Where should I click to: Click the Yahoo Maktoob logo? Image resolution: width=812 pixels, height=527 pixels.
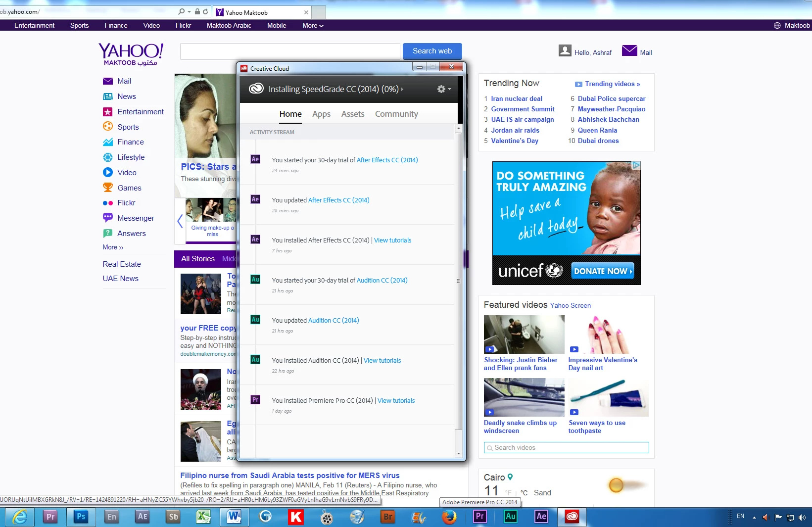coord(131,54)
